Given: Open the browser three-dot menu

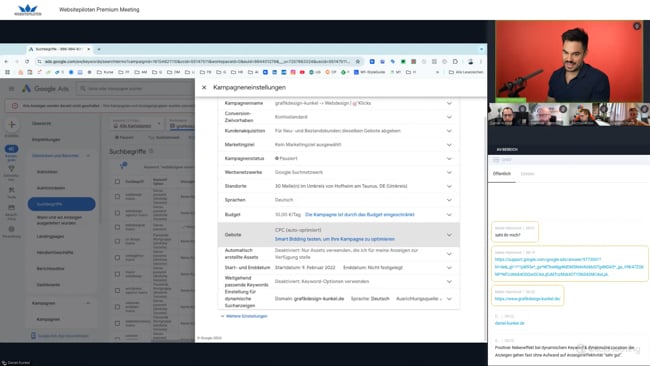Looking at the screenshot, I should point(481,61).
